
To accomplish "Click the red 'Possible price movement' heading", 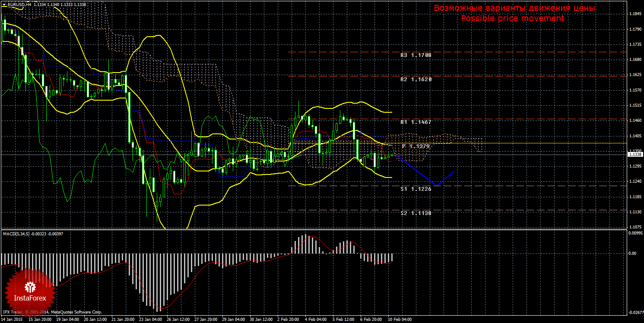I will click(512, 19).
